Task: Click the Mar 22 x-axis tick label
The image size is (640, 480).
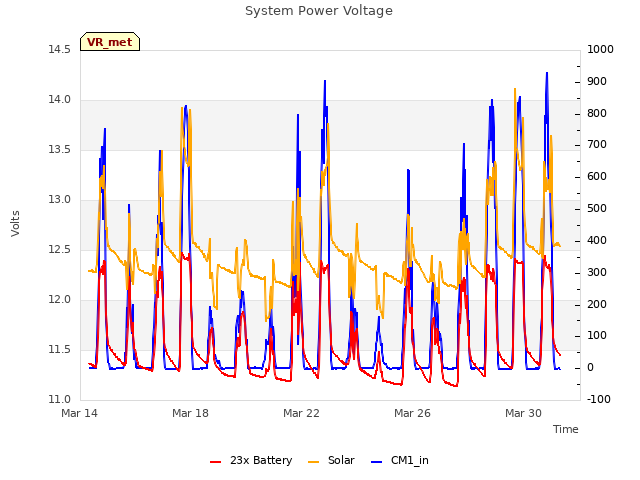Action: 301,413
